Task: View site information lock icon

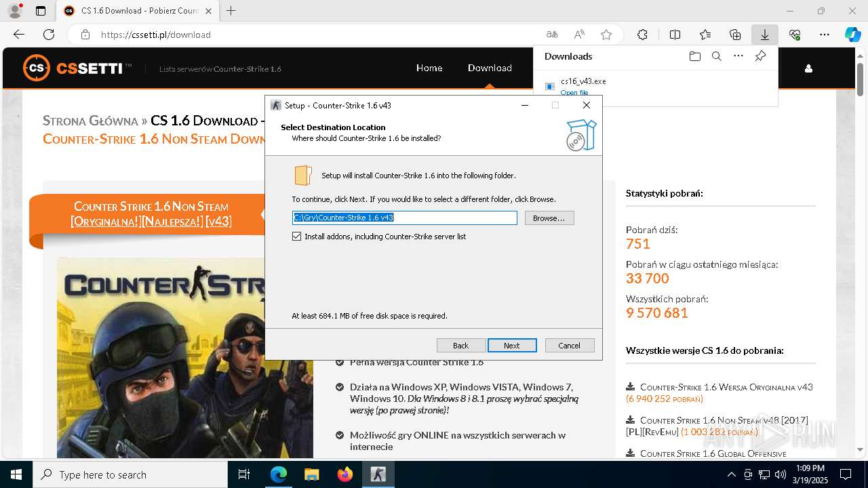Action: click(85, 35)
